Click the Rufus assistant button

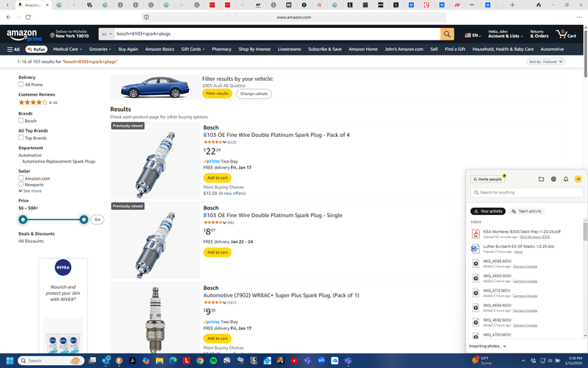click(x=36, y=49)
